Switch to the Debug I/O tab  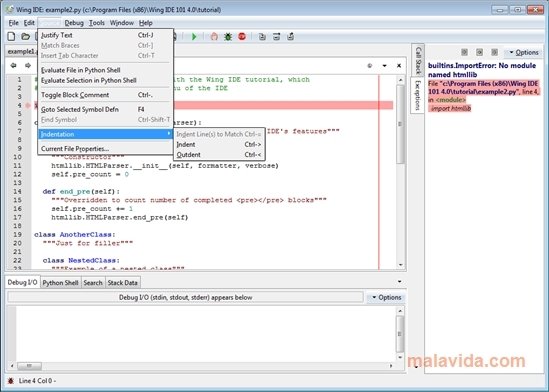click(x=22, y=282)
